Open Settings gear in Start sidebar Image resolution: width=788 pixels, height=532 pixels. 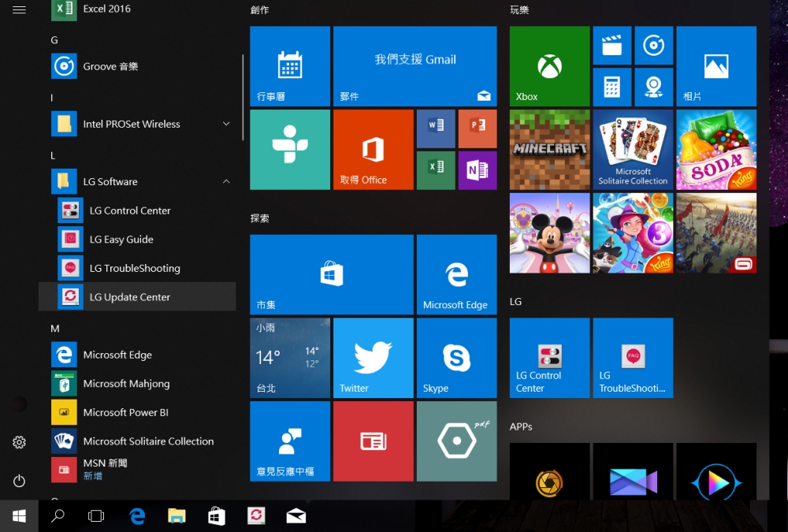(19, 443)
